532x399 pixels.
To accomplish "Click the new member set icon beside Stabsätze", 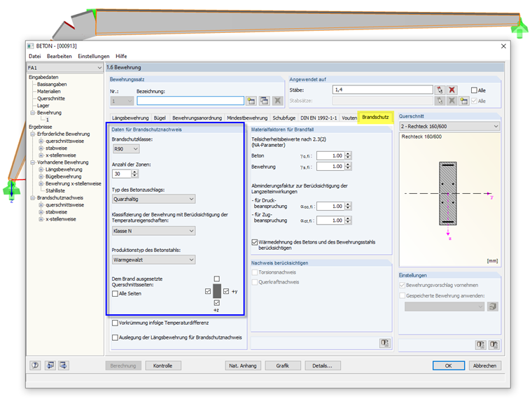I will tap(464, 101).
